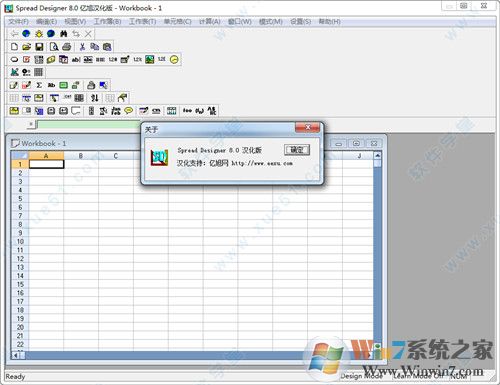Open the 编辑(E) menu
Image resolution: width=500 pixels, height=385 pixels.
coord(46,22)
